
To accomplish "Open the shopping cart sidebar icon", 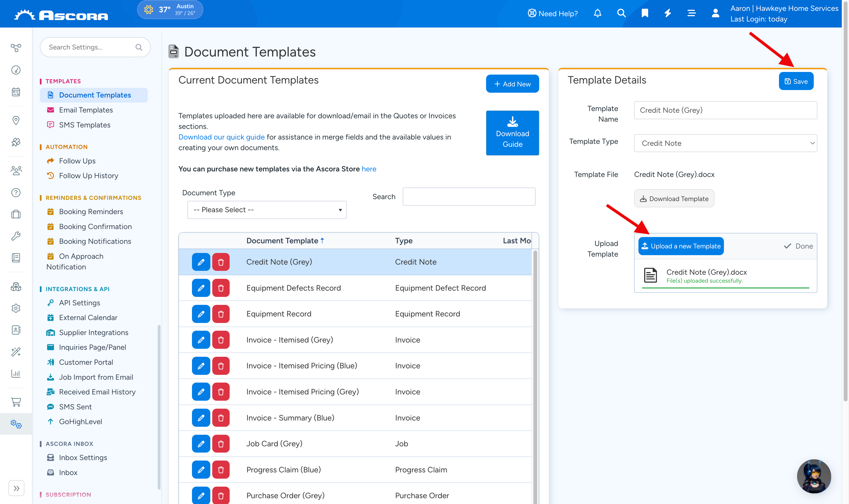I will click(16, 402).
